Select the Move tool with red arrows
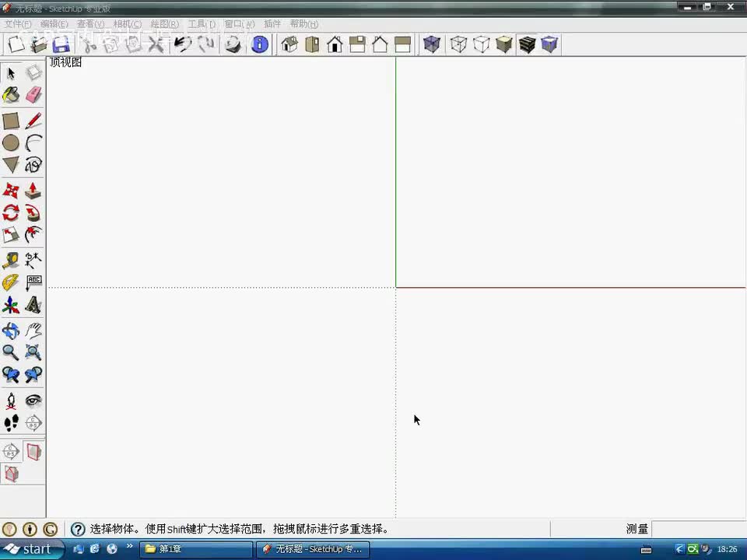747x560 pixels. [x=11, y=191]
